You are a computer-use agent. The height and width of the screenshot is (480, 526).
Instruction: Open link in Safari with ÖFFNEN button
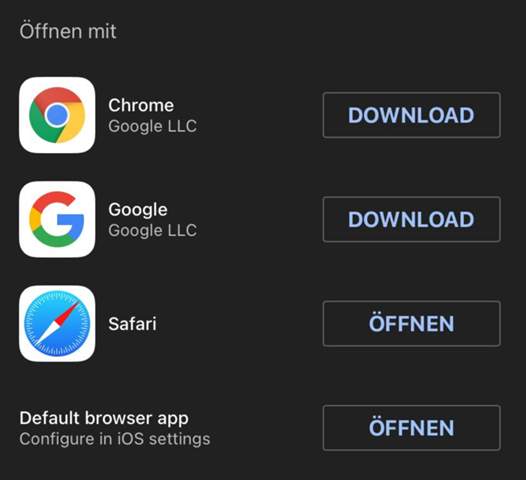(412, 324)
